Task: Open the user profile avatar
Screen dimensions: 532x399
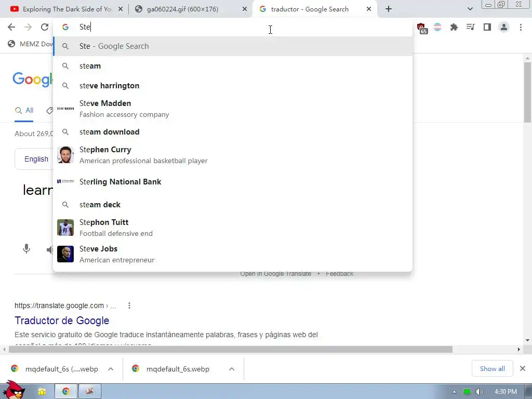Action: (504, 27)
